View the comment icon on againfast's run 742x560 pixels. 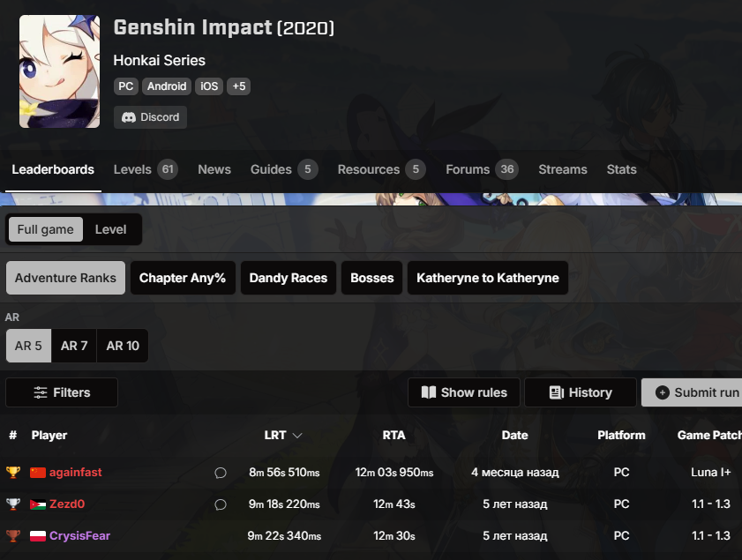[221, 473]
